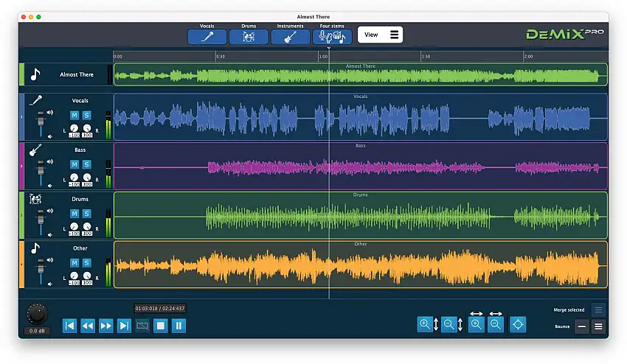This screenshot has width=627, height=364.
Task: Click the zoom-to-fit crosshair button
Action: click(x=518, y=324)
